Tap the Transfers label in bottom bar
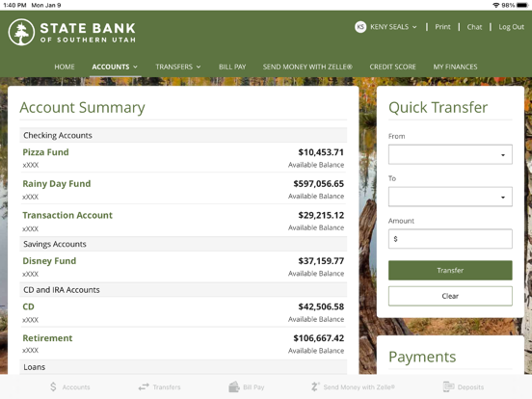 click(167, 387)
